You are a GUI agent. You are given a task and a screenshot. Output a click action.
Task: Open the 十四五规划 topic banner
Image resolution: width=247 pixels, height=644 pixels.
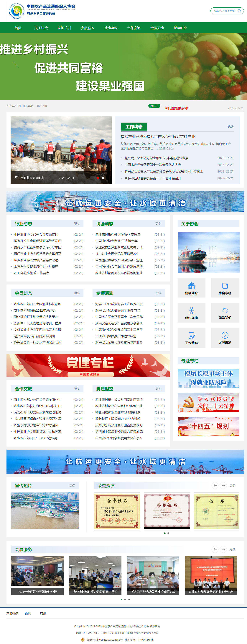point(208,426)
